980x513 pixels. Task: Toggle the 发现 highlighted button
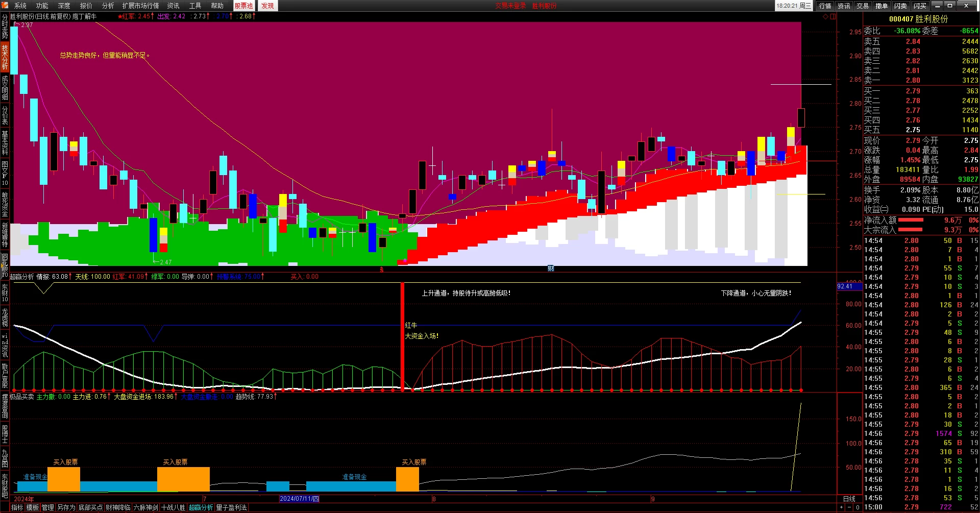point(267,6)
